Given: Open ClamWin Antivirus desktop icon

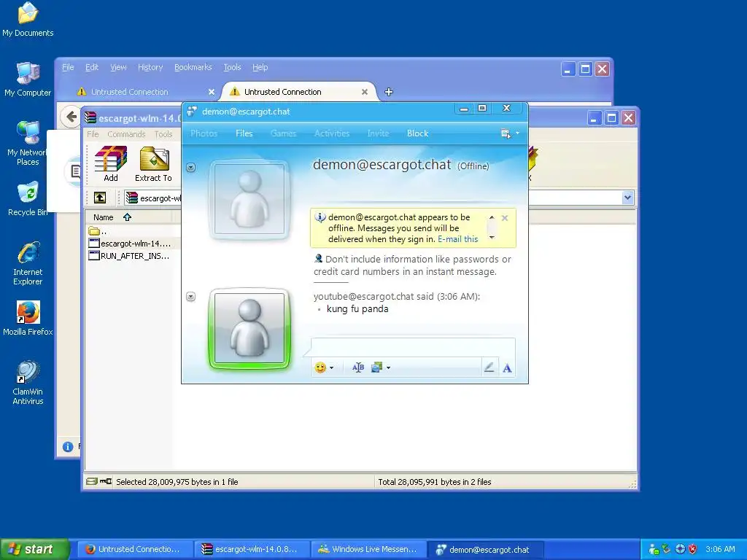Looking at the screenshot, I should [28, 382].
